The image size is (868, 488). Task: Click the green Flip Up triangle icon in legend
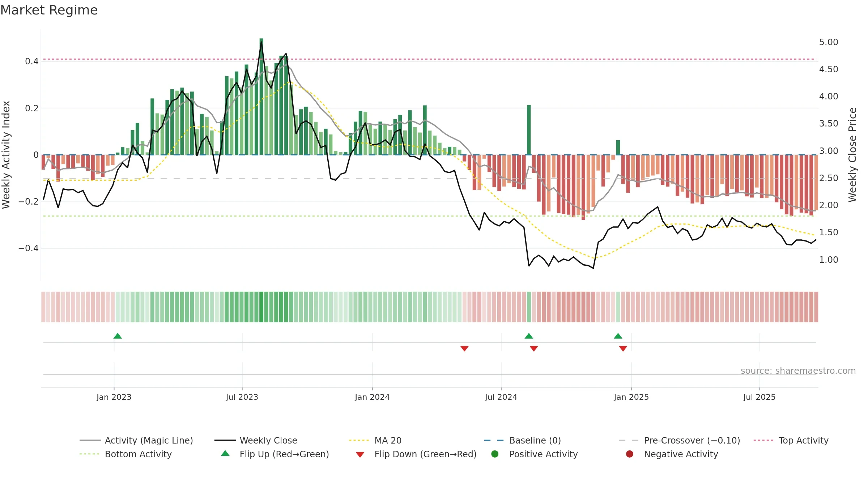coord(225,453)
